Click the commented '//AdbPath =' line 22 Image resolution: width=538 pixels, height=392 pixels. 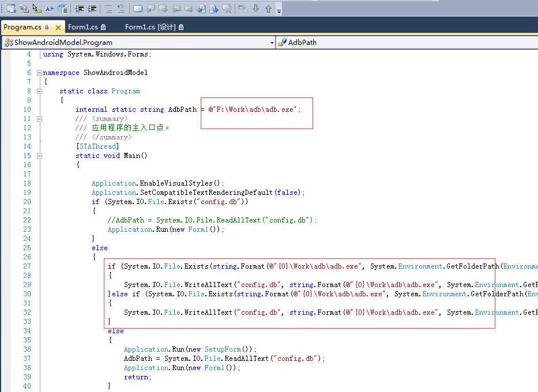(x=212, y=220)
